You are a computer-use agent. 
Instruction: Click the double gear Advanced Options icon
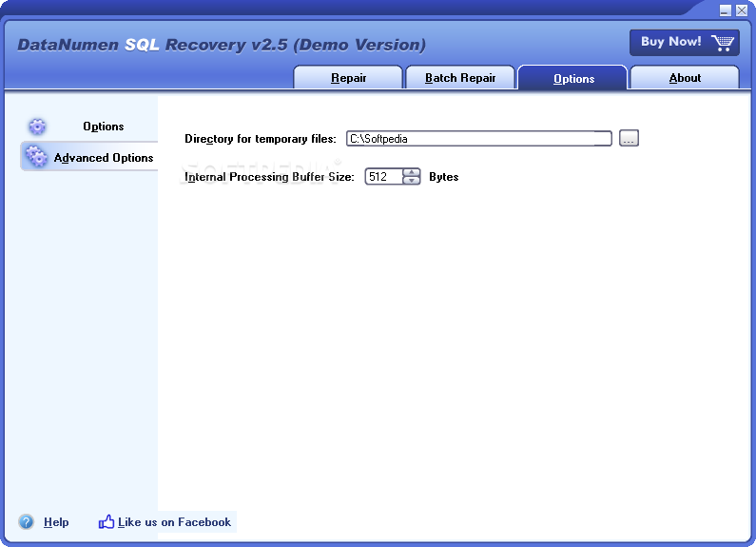click(x=37, y=157)
